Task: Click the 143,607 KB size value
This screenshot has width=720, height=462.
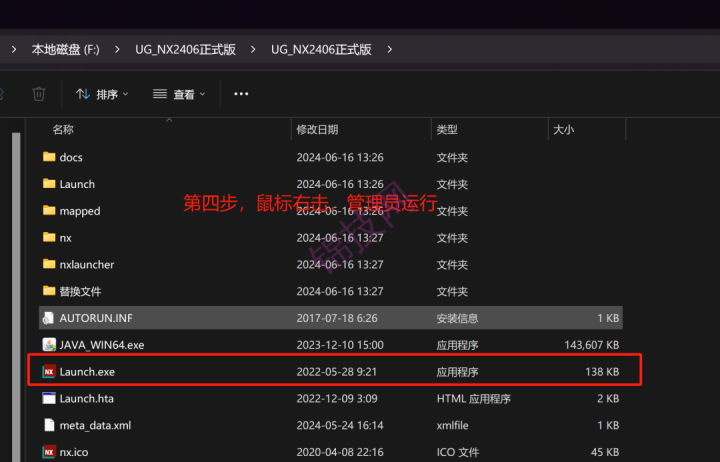Action: [x=592, y=345]
